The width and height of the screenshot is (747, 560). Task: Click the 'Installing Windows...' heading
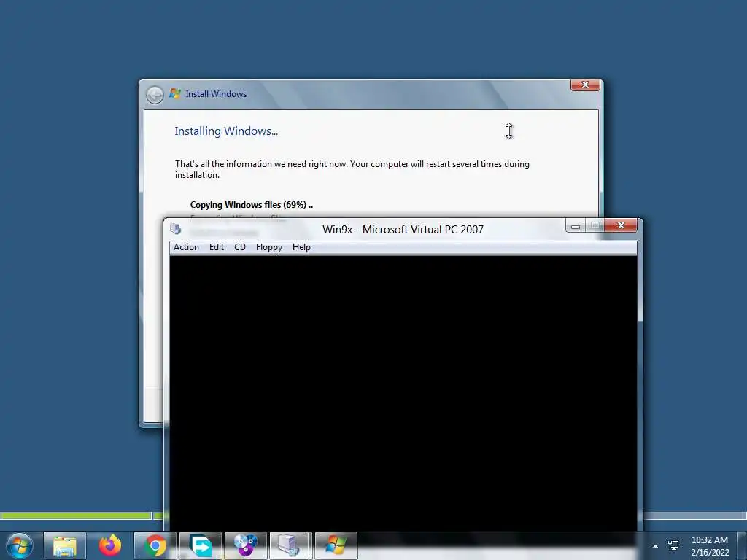coord(226,131)
